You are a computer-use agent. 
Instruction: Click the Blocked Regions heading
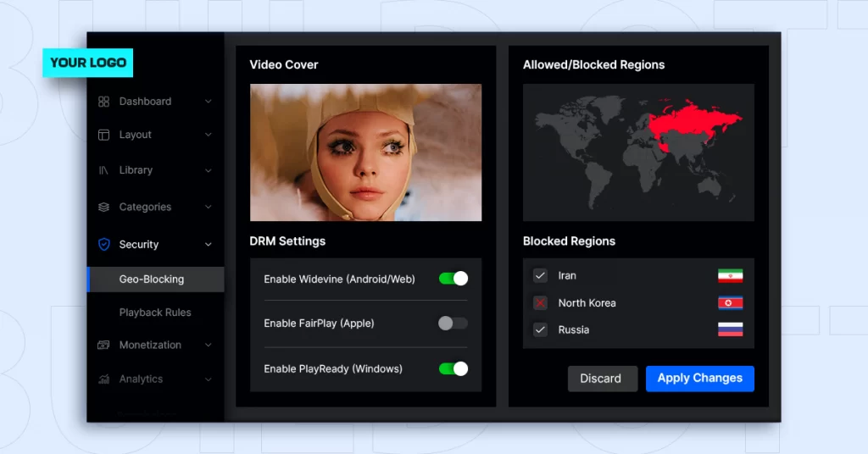tap(569, 241)
